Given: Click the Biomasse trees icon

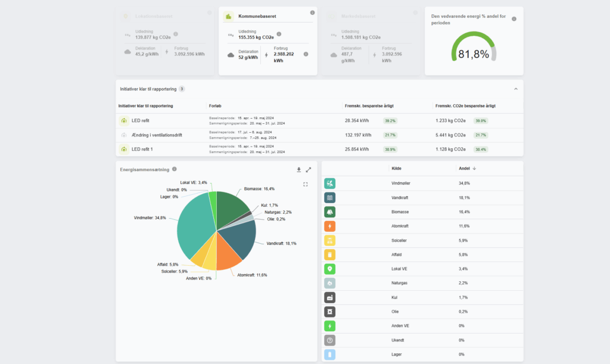Looking at the screenshot, I should pos(329,212).
